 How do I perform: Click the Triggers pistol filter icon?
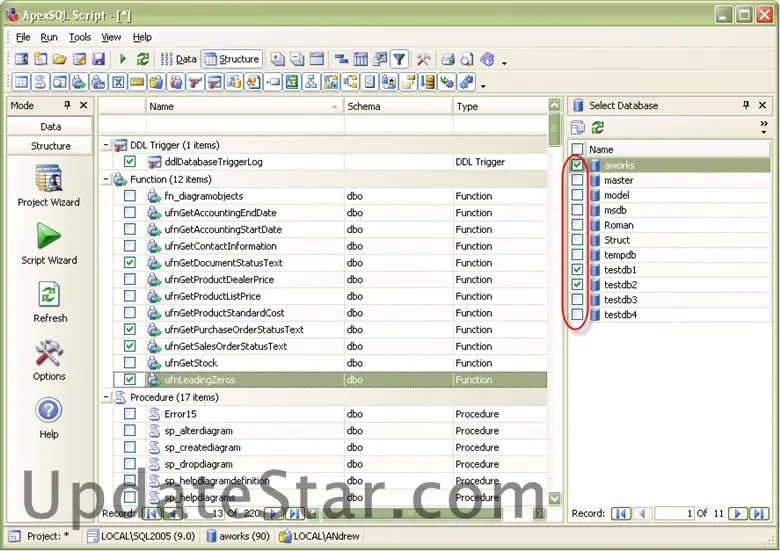click(195, 82)
